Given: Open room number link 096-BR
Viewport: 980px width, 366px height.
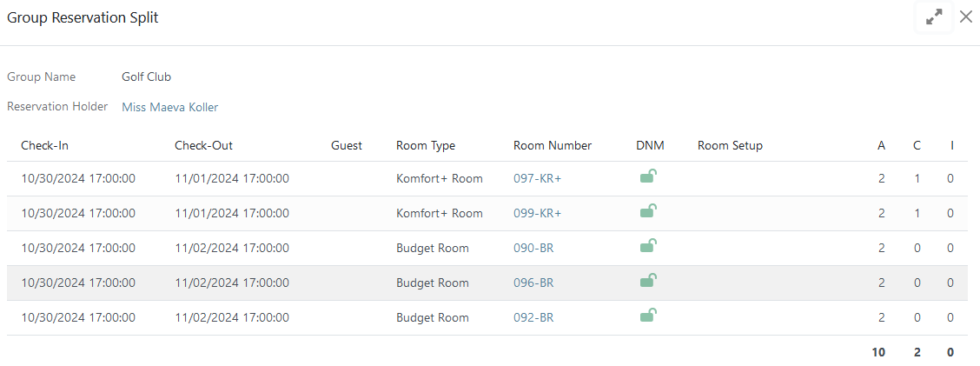Looking at the screenshot, I should point(533,283).
